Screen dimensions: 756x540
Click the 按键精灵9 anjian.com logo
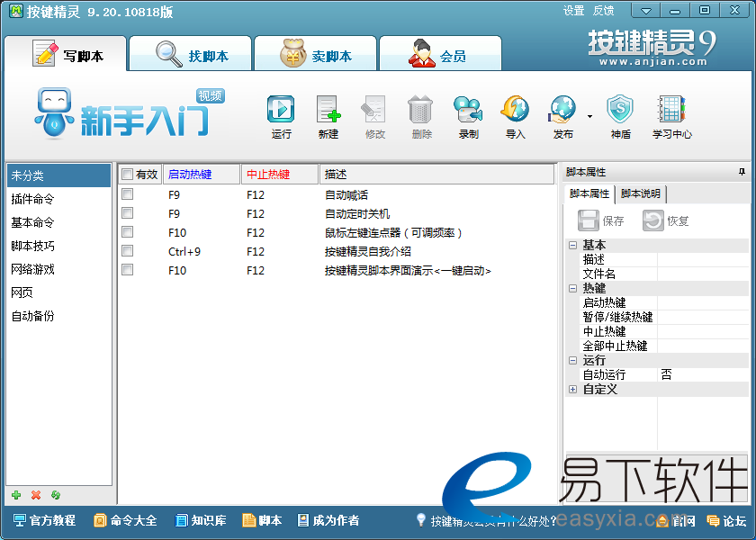tap(652, 47)
